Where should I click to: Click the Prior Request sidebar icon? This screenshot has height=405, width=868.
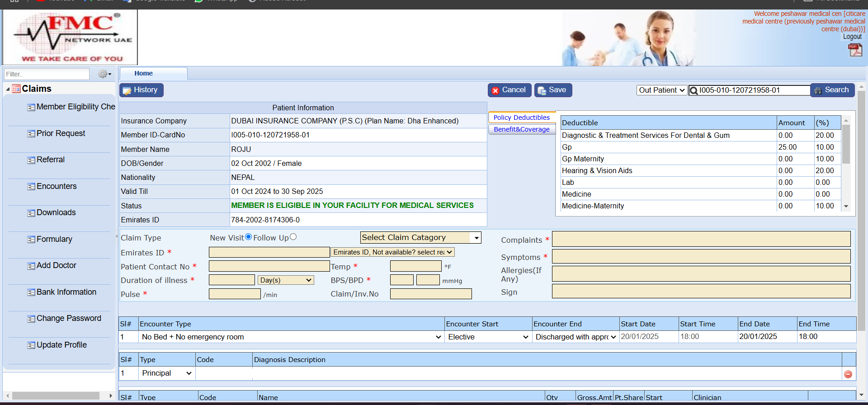[31, 134]
